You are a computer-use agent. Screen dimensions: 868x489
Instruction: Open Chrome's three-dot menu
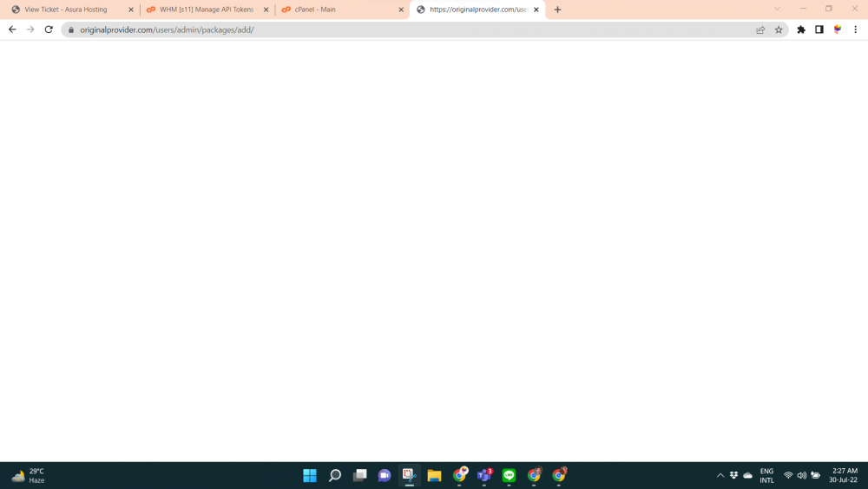pyautogui.click(x=855, y=30)
